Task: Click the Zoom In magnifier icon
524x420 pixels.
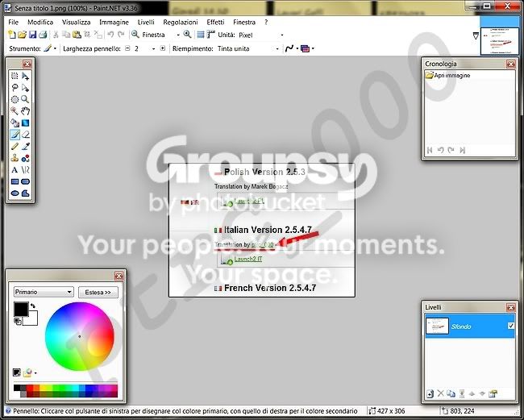Action: tap(188, 34)
